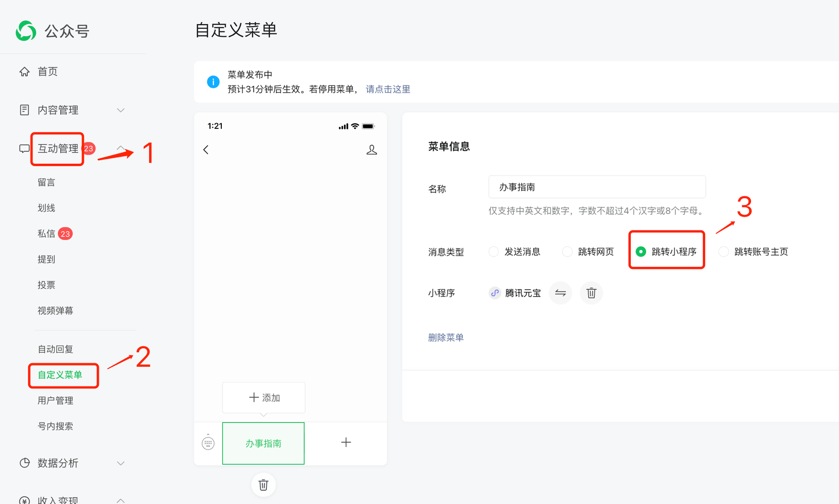Click the trash icon below phone preview
839x504 pixels.
[x=263, y=485]
